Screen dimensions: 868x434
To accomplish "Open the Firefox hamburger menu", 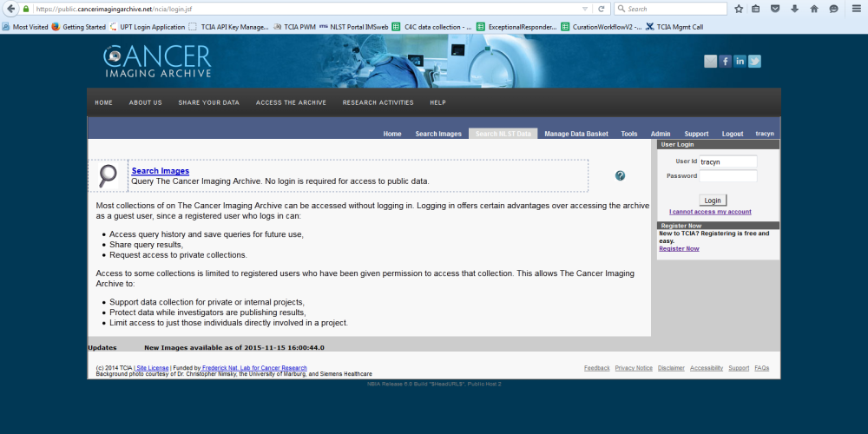I will (857, 9).
